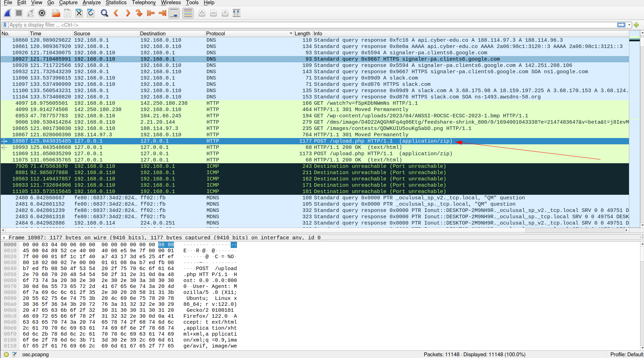Sort packets by the No. column header
The height and width of the screenshot is (358, 644).
click(15, 34)
